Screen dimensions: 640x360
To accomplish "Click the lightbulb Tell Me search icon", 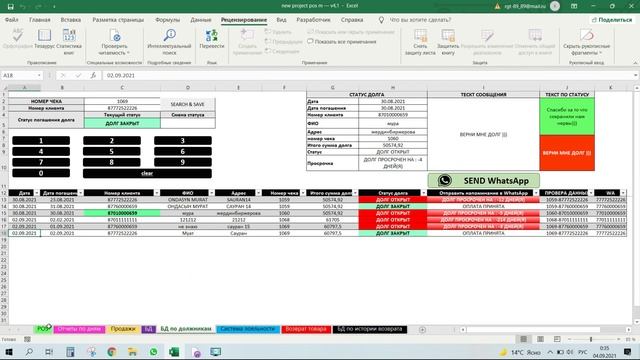I will pos(381,20).
